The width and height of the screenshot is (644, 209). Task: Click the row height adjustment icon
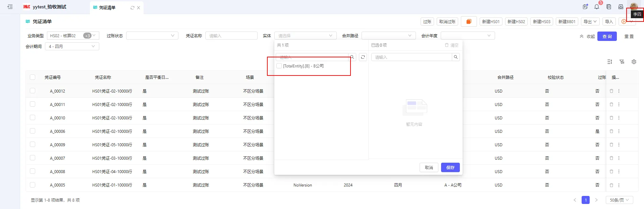click(x=610, y=62)
